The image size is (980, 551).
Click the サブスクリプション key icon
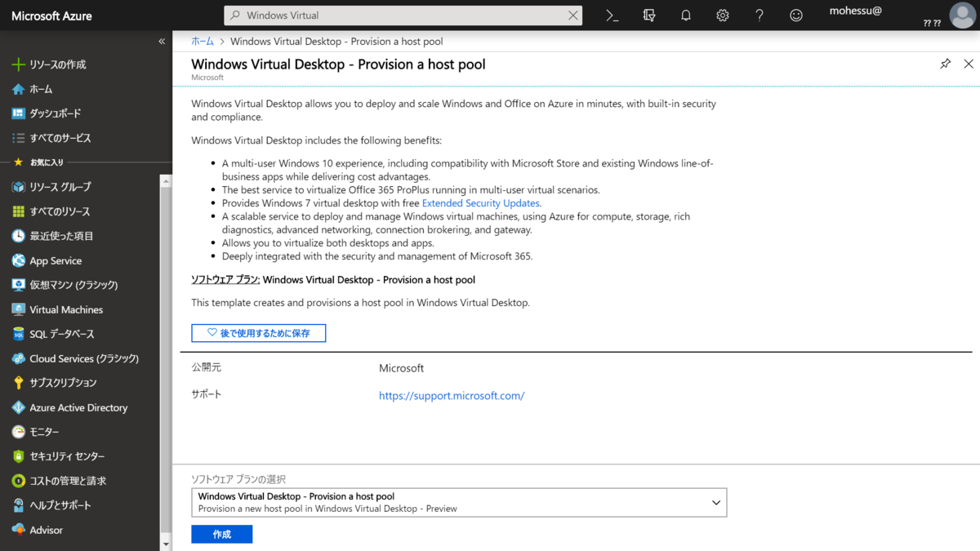click(18, 383)
